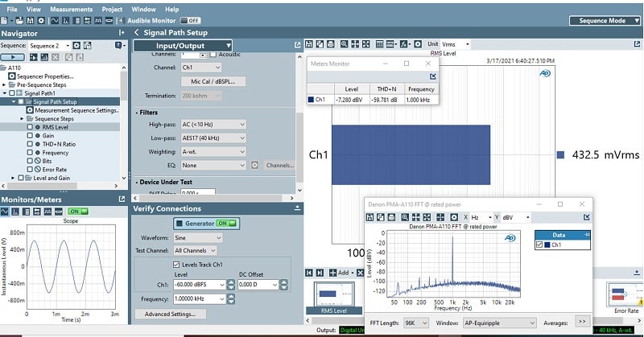Screen dimensions: 644x337
Task: Open the Measurements menu
Action: pyautogui.click(x=71, y=9)
